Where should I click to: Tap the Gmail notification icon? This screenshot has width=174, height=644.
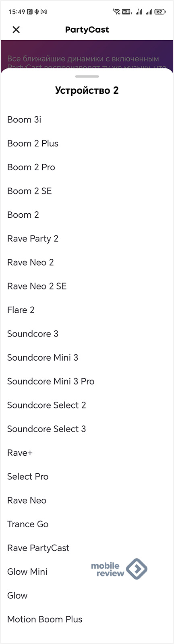pyautogui.click(x=43, y=12)
